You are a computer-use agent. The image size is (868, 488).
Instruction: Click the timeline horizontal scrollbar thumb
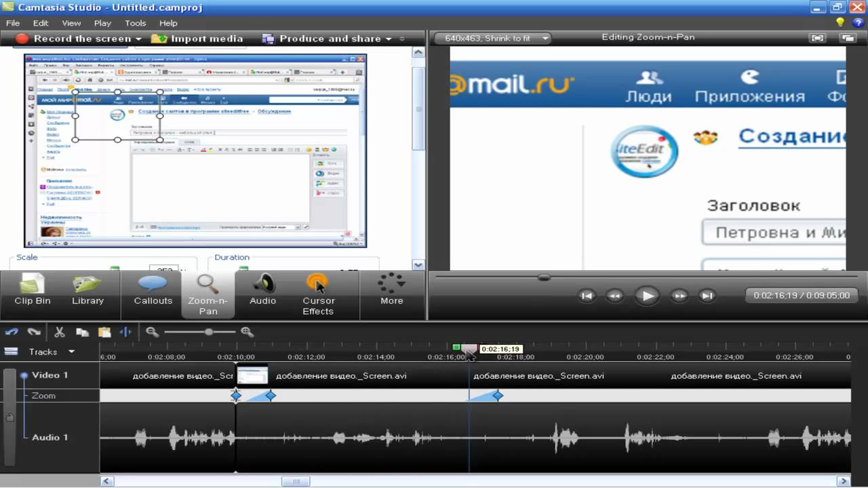(296, 481)
